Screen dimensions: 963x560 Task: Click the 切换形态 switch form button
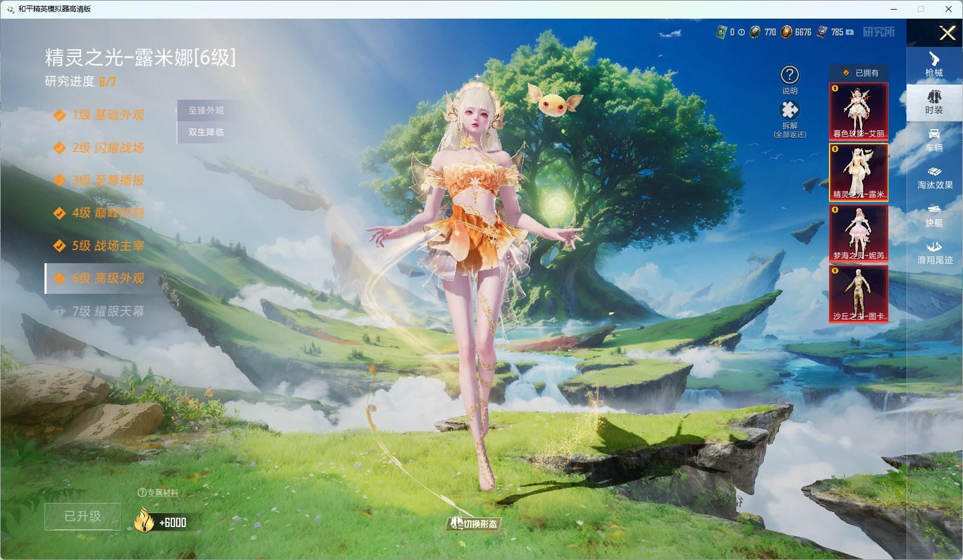coord(474,524)
